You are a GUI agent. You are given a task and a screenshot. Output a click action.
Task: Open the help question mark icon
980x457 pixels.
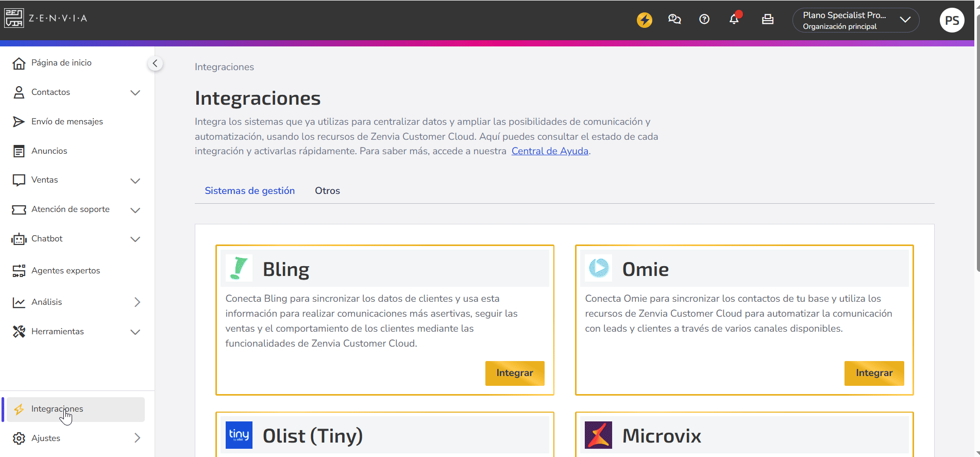[x=704, y=20]
